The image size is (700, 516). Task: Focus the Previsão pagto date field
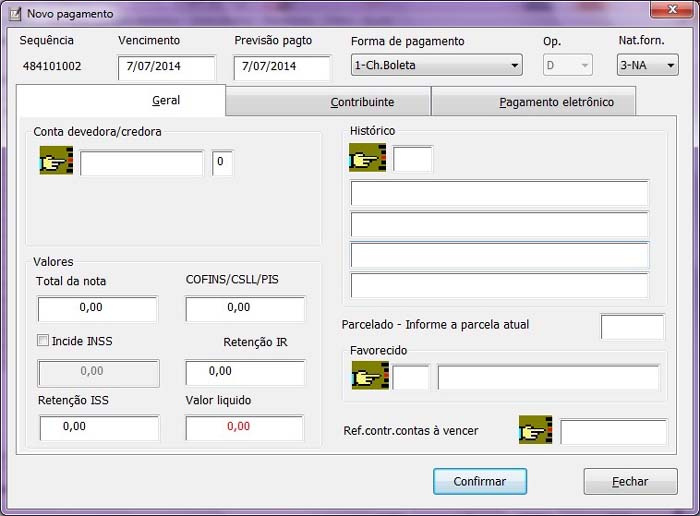coord(282,67)
